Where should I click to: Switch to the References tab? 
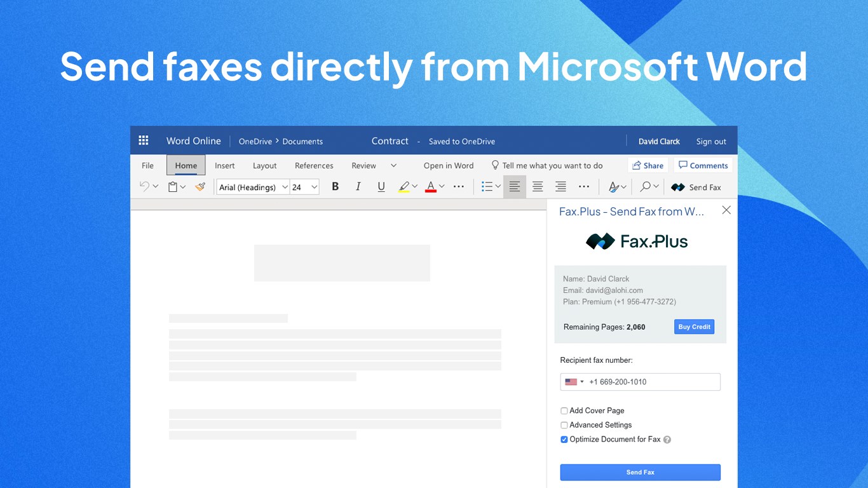click(x=314, y=166)
